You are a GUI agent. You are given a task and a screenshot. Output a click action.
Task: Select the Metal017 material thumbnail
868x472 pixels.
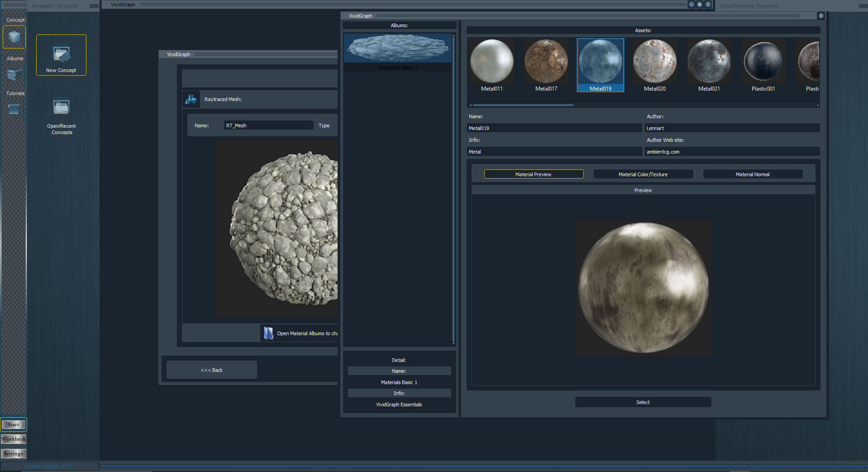546,62
